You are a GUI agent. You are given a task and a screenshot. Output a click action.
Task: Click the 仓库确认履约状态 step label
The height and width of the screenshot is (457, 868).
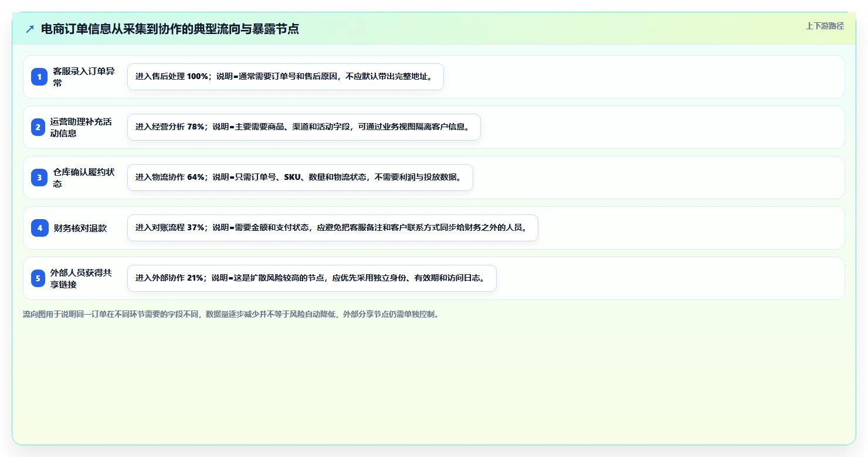[84, 178]
